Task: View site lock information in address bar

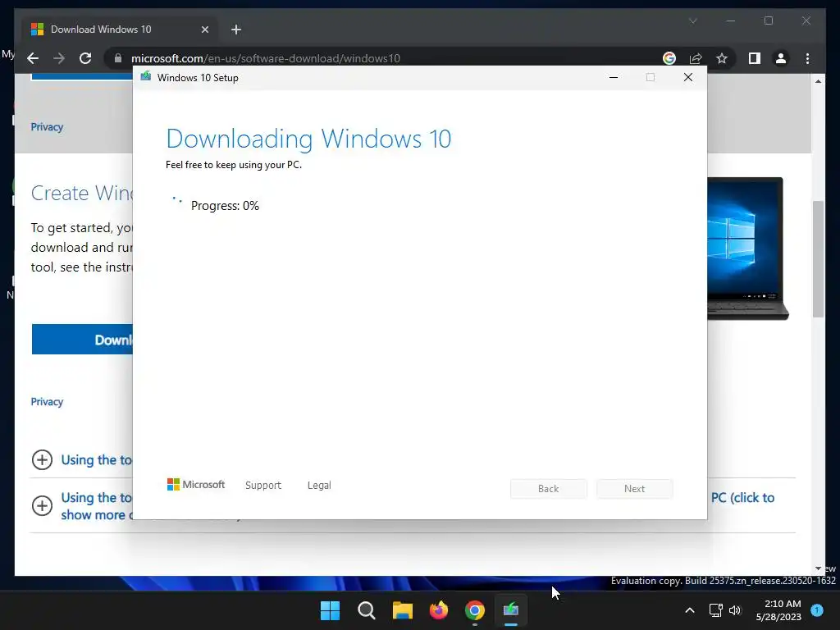Action: [118, 58]
